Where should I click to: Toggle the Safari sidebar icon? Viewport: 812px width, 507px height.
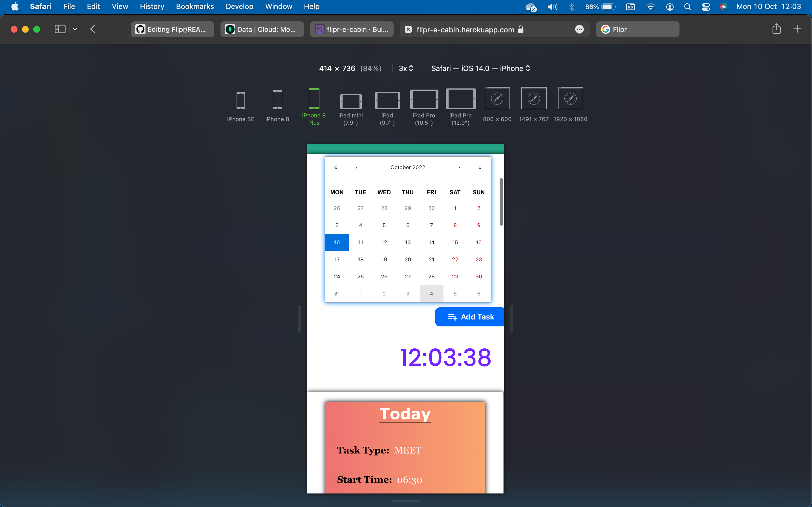(60, 29)
